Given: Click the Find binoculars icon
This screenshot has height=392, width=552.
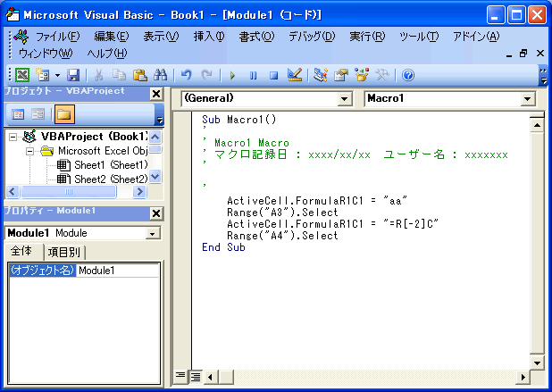Looking at the screenshot, I should click(161, 75).
